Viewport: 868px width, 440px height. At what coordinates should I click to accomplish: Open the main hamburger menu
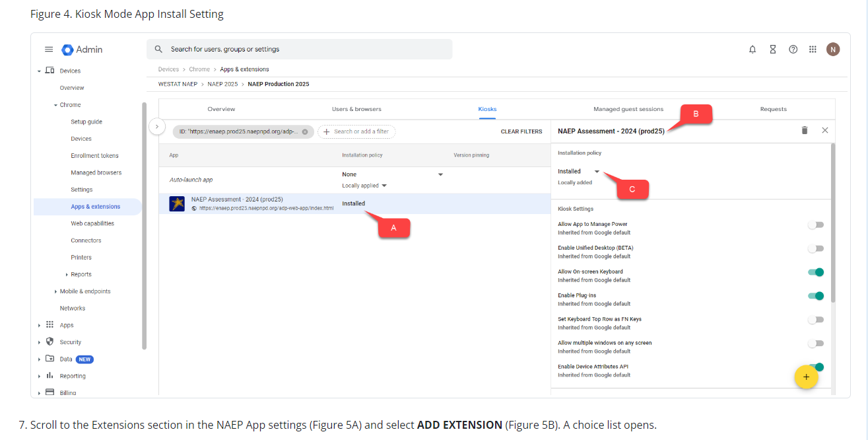tap(49, 50)
